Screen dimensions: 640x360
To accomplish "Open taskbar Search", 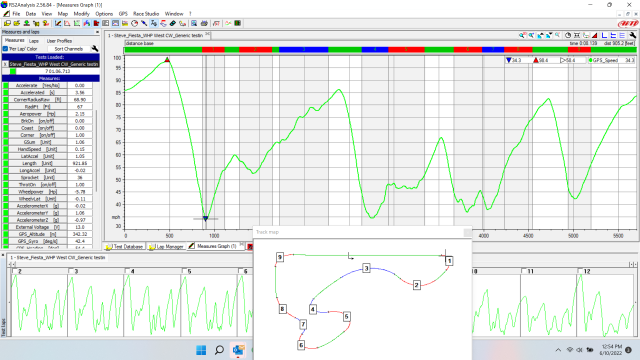I will coord(219,350).
